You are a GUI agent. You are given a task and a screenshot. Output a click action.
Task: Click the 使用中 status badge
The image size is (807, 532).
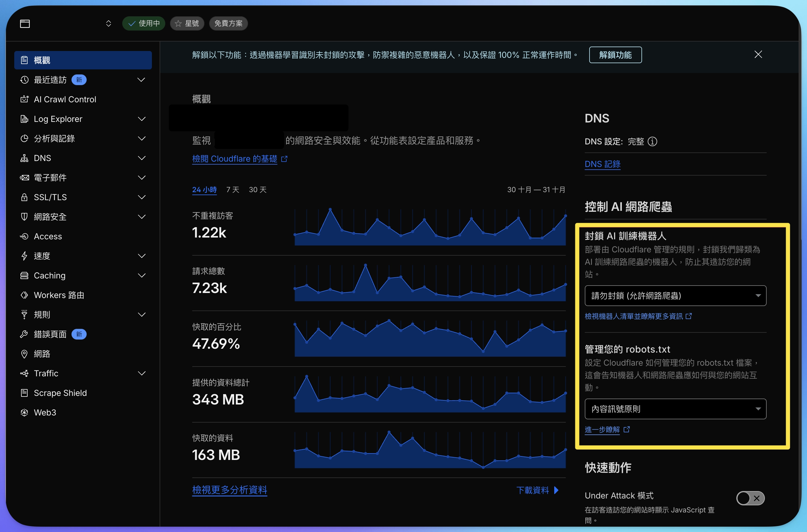(x=144, y=23)
